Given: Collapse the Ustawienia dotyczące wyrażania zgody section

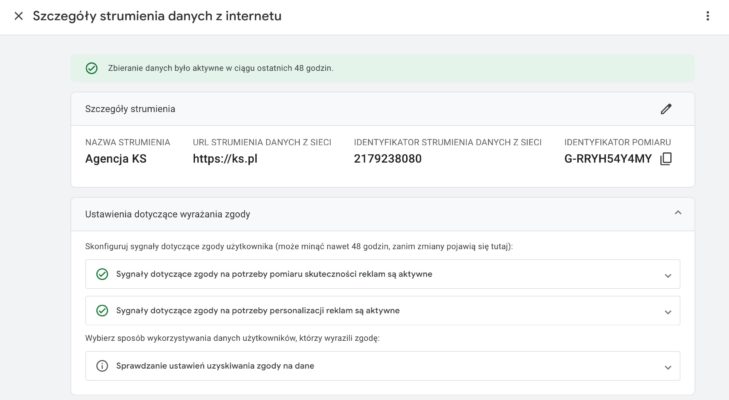Looking at the screenshot, I should (678, 213).
